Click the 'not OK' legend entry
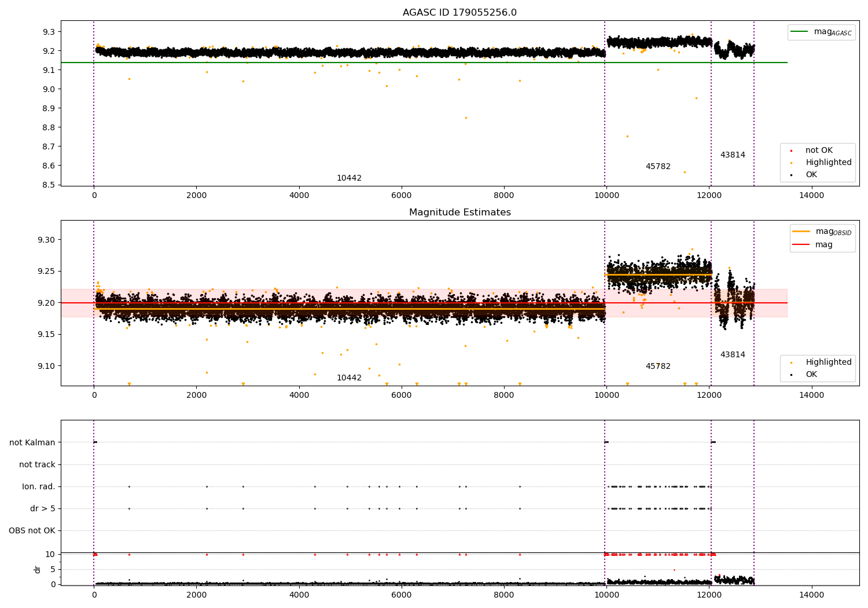 pos(819,151)
